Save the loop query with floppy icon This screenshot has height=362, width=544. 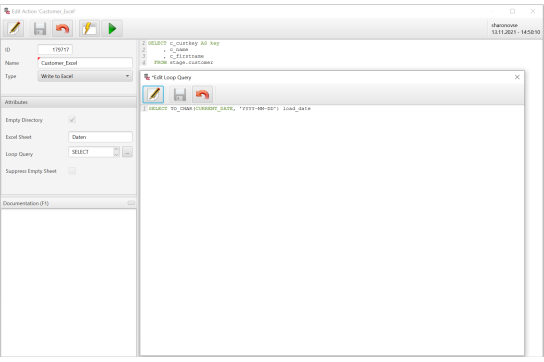coord(180,94)
